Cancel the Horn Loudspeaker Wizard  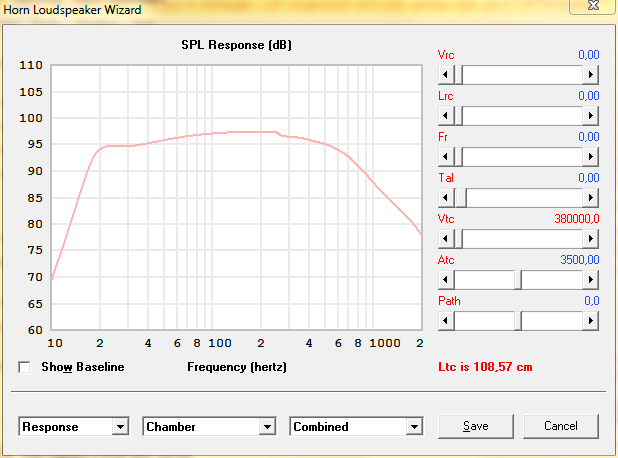[560, 426]
